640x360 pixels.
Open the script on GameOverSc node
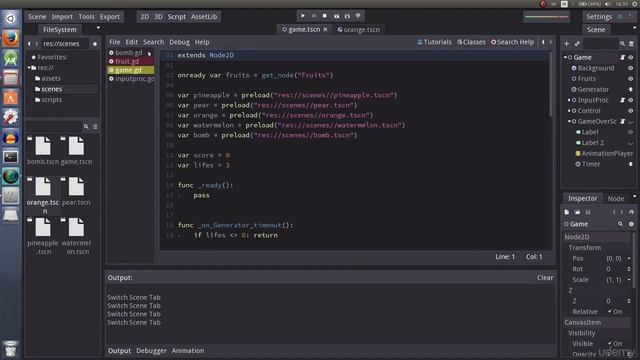tap(622, 121)
